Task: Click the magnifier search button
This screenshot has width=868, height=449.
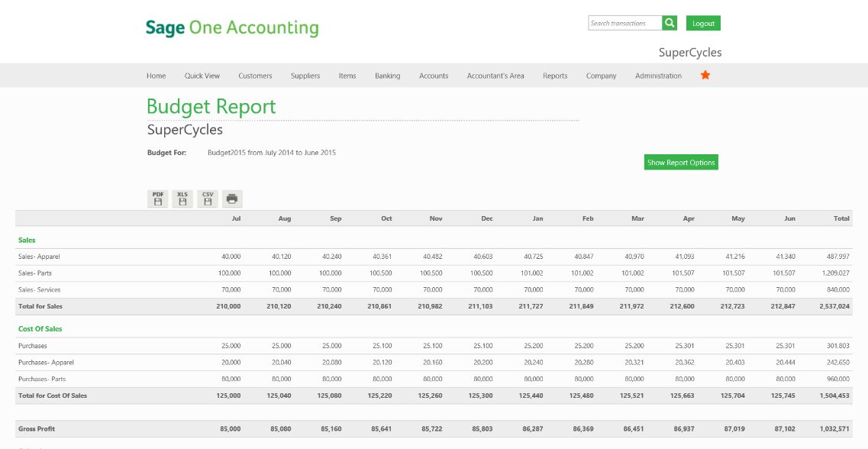Action: pyautogui.click(x=670, y=23)
